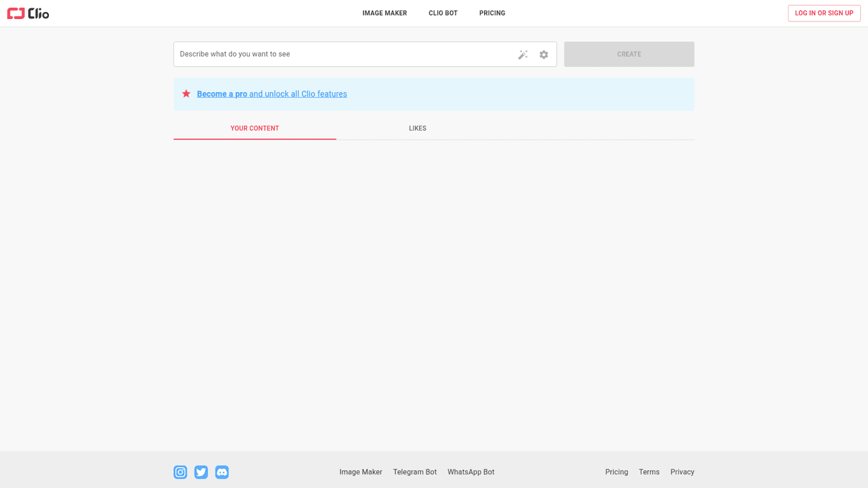868x488 pixels.
Task: Select the Your Content tab
Action: click(255, 128)
